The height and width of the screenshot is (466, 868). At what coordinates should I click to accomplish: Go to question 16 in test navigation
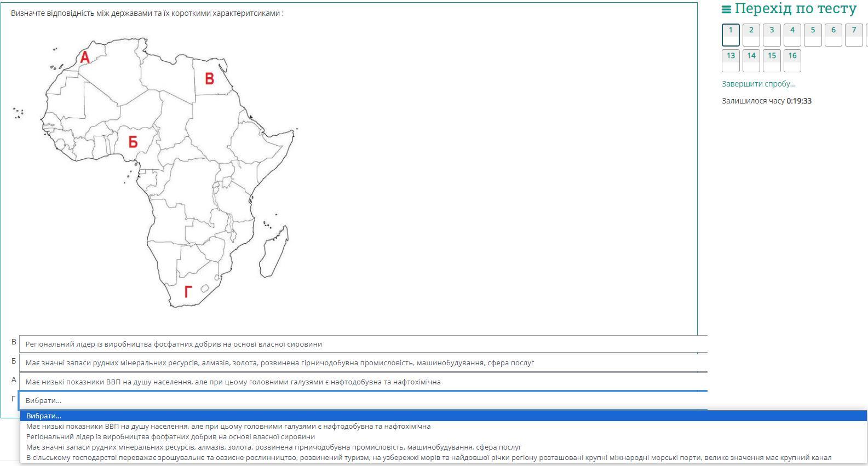pyautogui.click(x=792, y=61)
